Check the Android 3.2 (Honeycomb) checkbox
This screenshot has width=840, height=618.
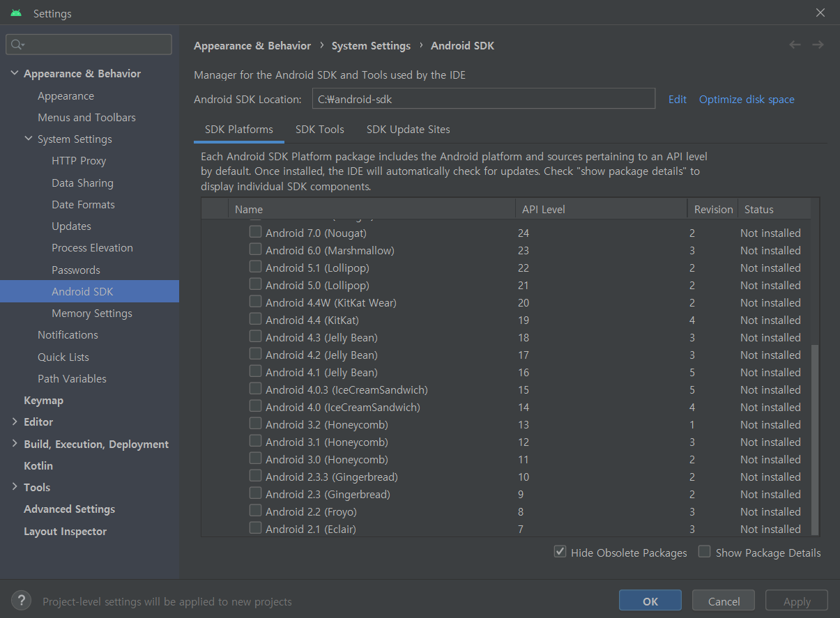click(x=256, y=424)
